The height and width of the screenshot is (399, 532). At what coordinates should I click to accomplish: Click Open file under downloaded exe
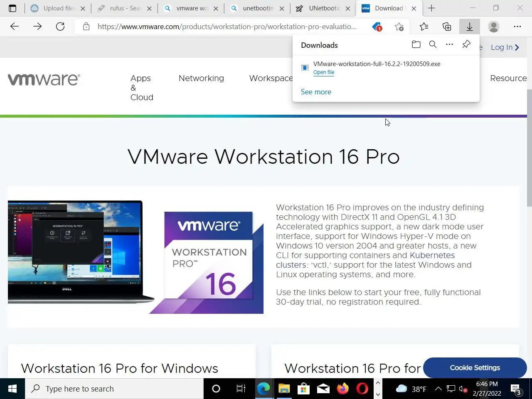click(324, 72)
